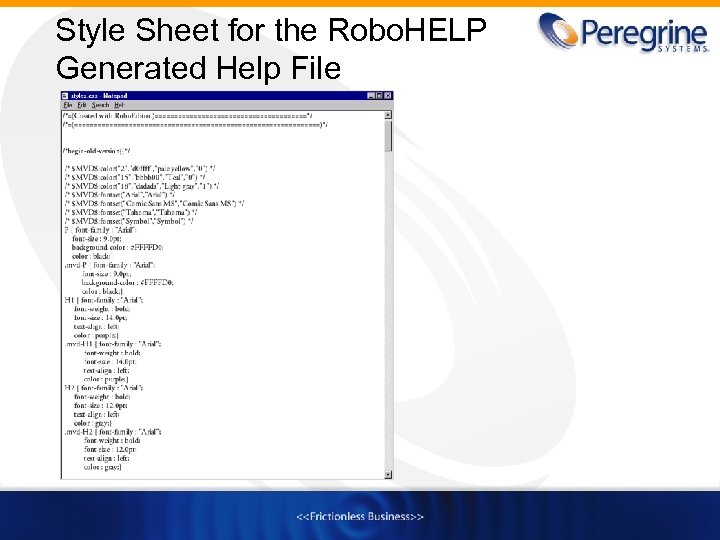The image size is (720, 540).
Task: Click the ".mvd-H2 { font-family" rule line
Action: [113, 432]
